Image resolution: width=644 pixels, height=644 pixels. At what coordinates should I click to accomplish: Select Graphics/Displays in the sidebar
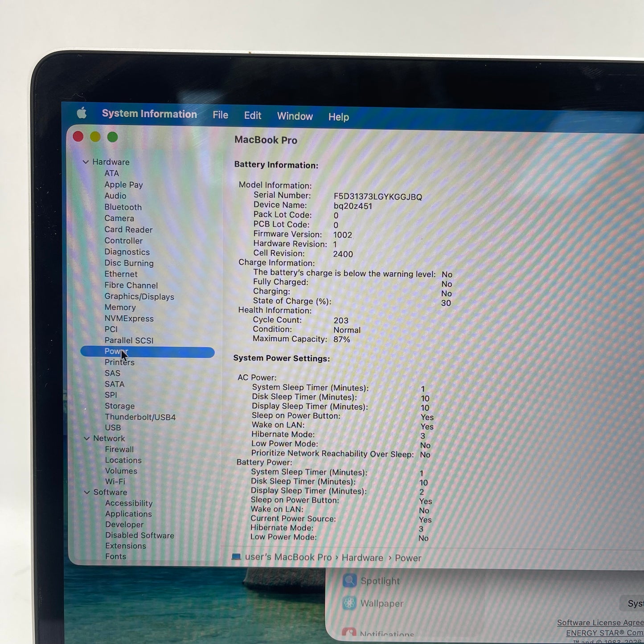(x=139, y=296)
